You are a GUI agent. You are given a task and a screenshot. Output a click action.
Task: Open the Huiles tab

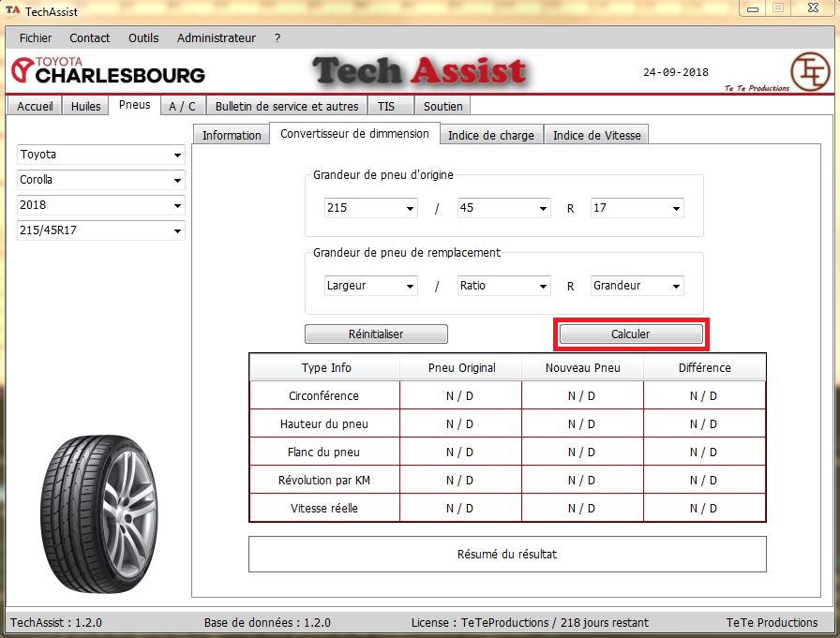coord(85,106)
